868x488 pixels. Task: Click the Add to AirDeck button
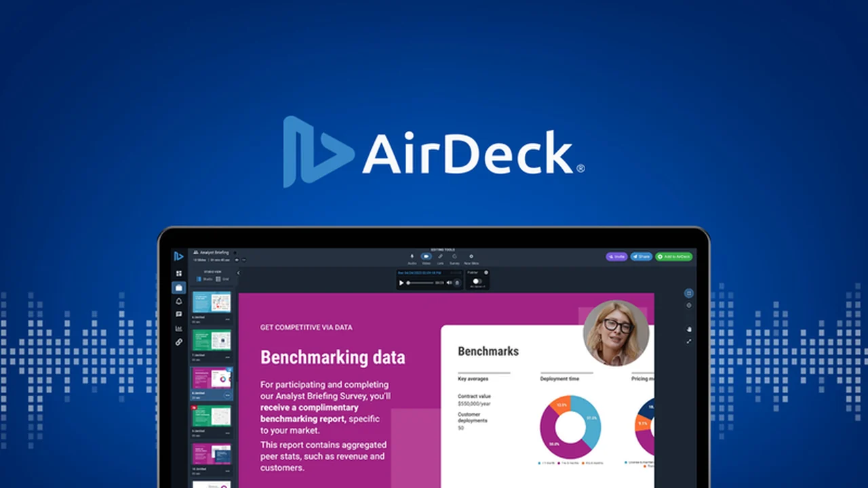[673, 257]
